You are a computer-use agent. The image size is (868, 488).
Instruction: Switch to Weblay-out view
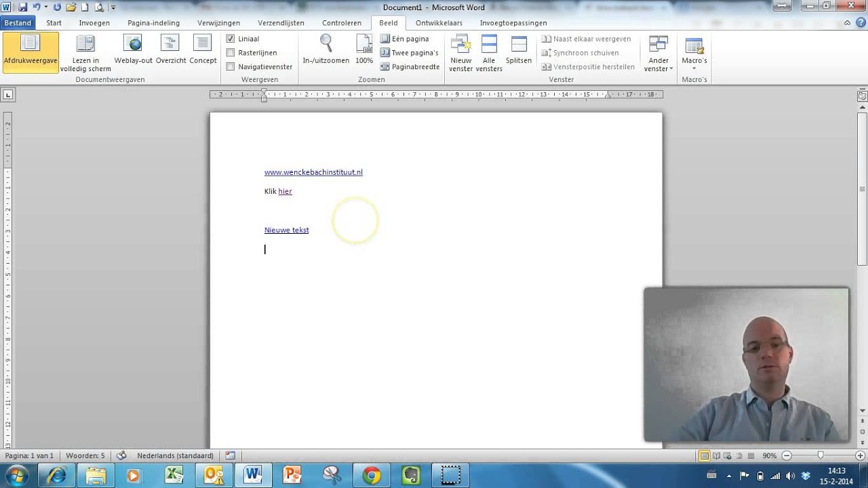[134, 50]
